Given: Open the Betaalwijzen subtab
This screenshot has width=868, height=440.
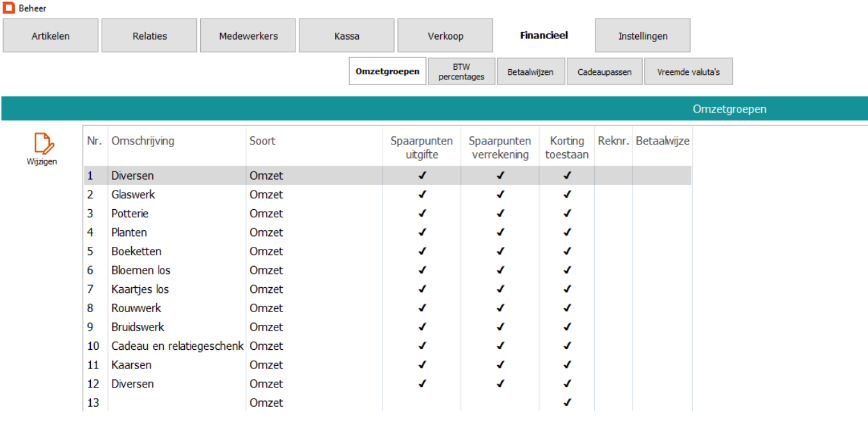Looking at the screenshot, I should coord(531,72).
